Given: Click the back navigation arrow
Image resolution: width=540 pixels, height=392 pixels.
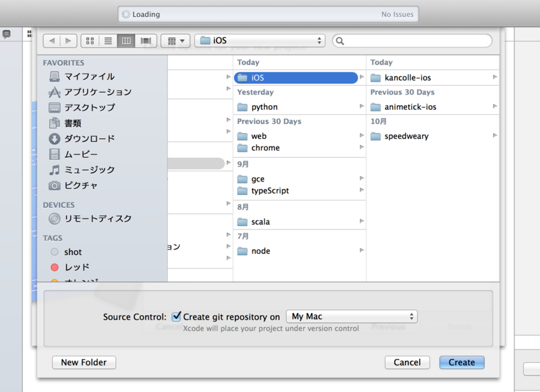Looking at the screenshot, I should (x=52, y=40).
